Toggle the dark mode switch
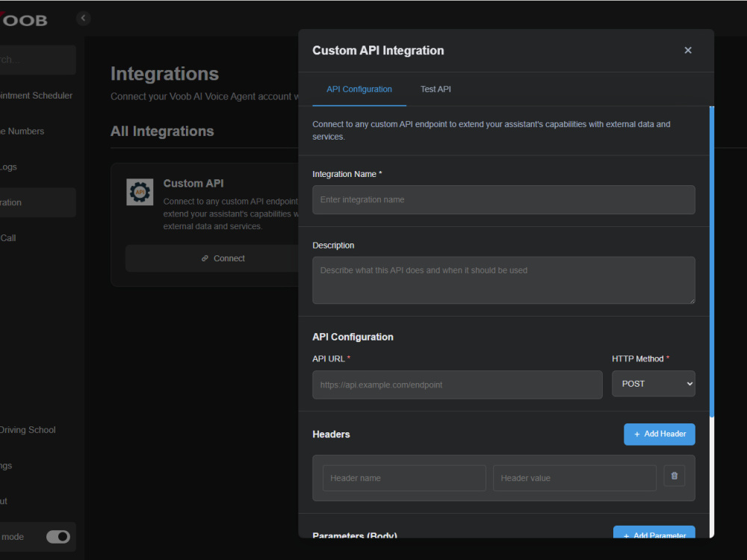This screenshot has width=747, height=560. click(58, 537)
